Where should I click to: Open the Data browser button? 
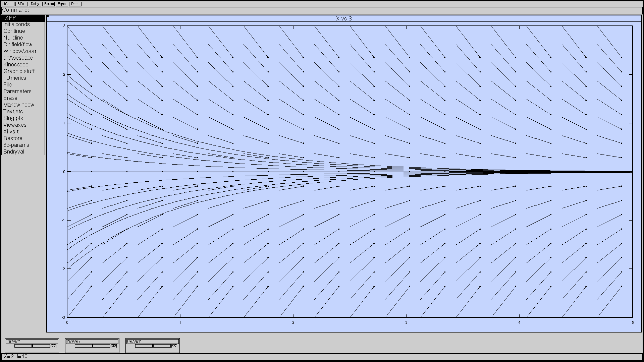[x=75, y=4]
